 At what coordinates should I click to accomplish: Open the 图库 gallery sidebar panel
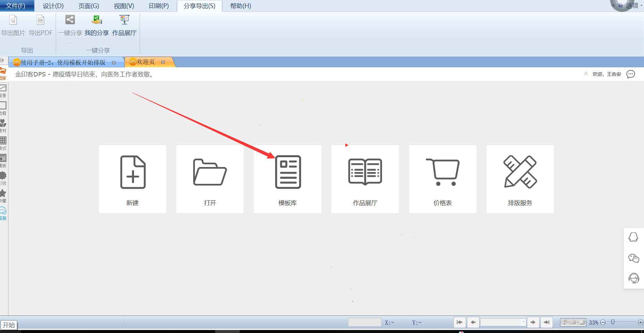tap(3, 74)
